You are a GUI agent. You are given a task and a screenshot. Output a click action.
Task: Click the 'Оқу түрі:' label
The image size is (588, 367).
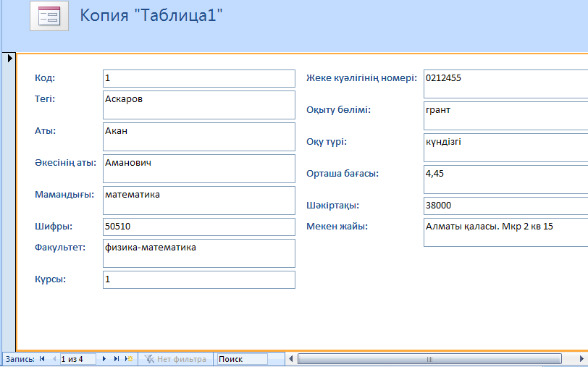327,142
